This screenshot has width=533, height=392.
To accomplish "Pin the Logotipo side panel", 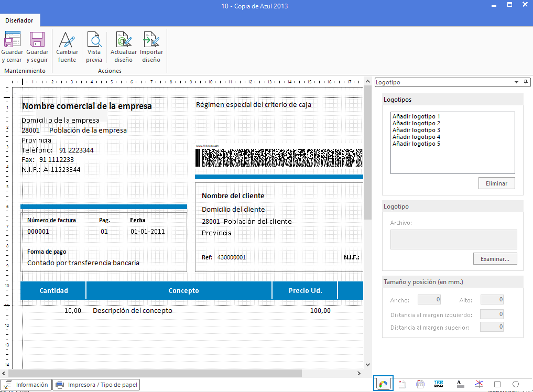I will [x=526, y=82].
